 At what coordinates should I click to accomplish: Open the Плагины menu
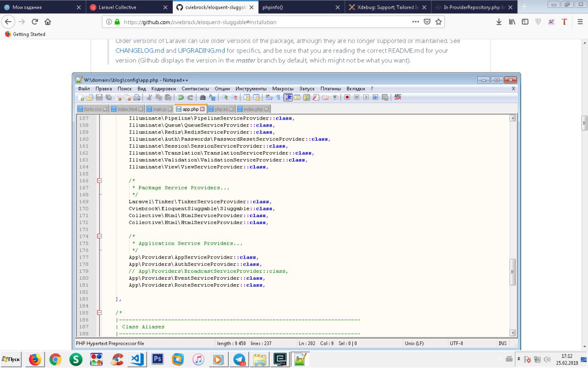[x=331, y=88]
